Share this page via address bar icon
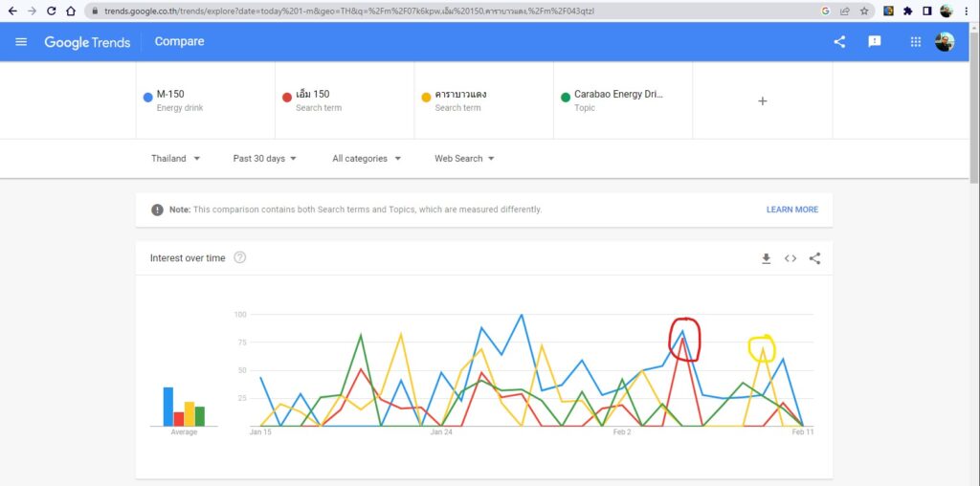This screenshot has height=486, width=980. (845, 11)
